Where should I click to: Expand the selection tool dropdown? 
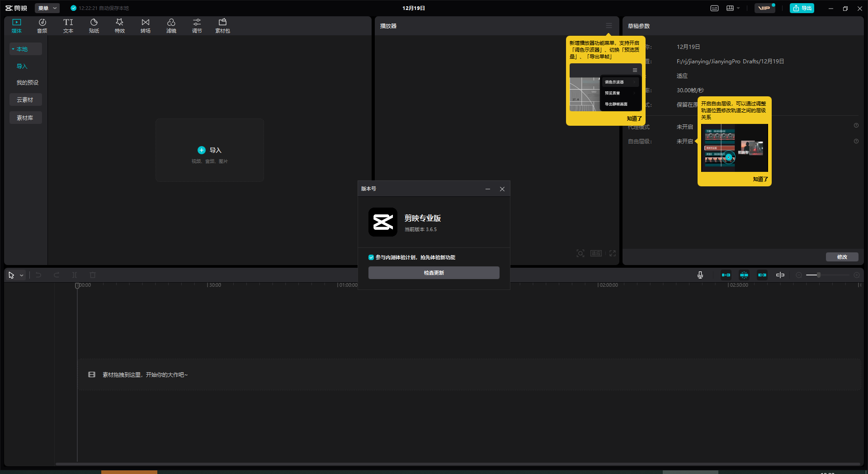[21, 275]
